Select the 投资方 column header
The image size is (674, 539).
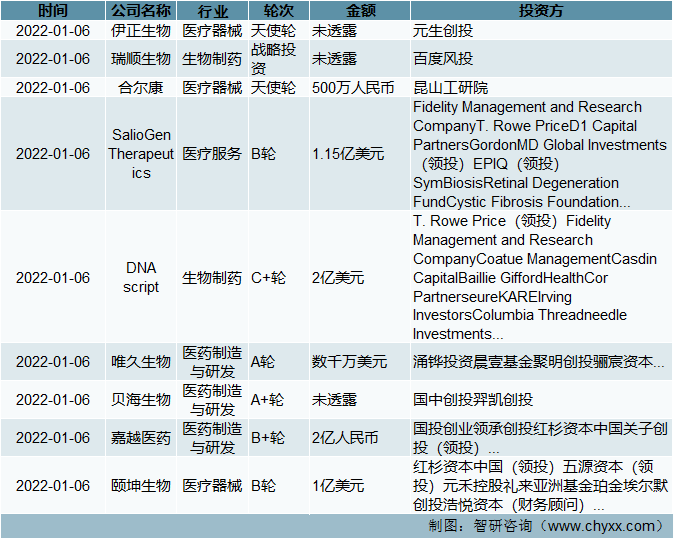540,11
